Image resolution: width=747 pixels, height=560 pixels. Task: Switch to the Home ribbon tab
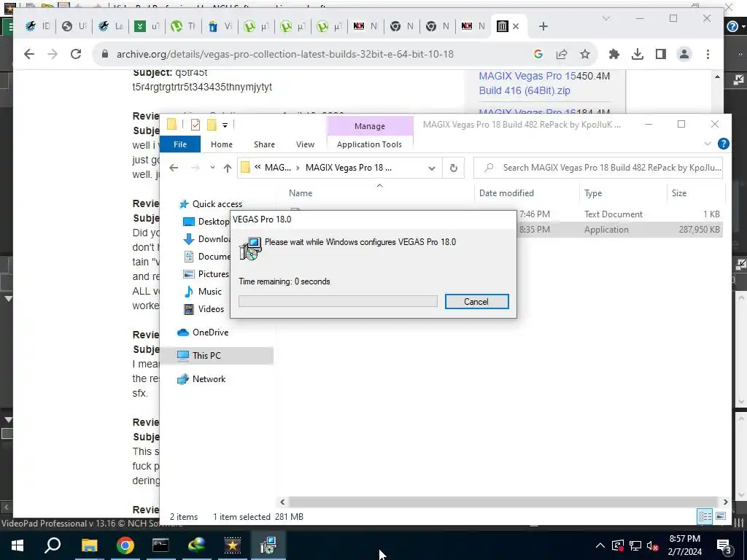222,144
